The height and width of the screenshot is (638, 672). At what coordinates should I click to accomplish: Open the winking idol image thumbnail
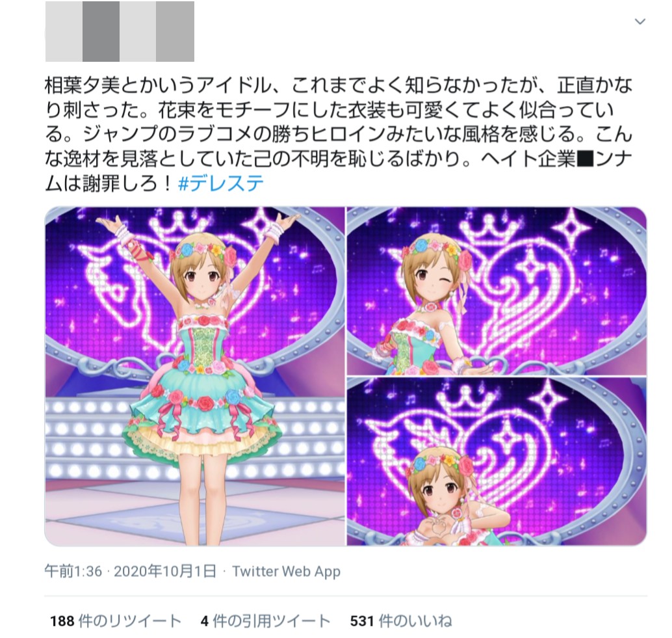pyautogui.click(x=497, y=291)
